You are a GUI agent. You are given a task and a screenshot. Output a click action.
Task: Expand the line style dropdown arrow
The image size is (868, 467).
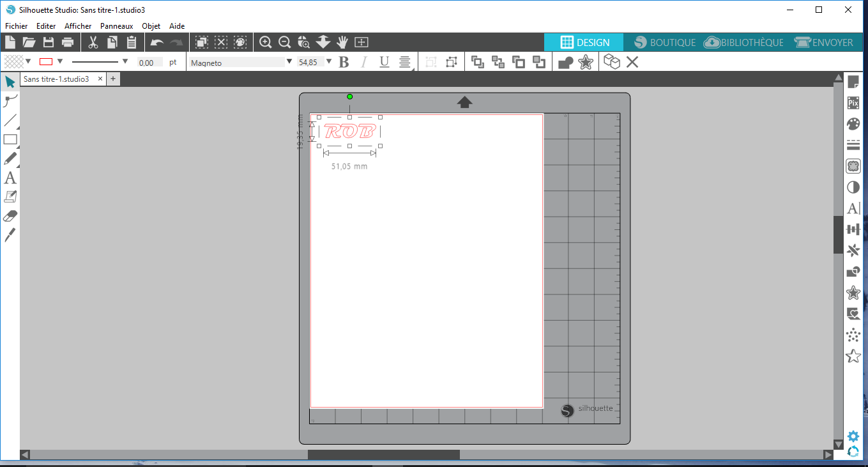pos(125,61)
